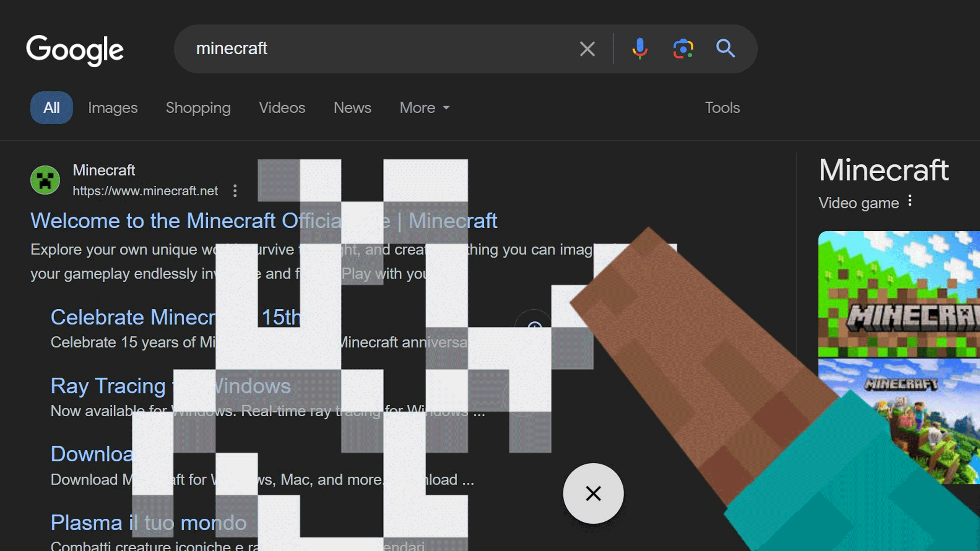Click the Google search magnifier icon
Image resolution: width=980 pixels, height=551 pixels.
click(x=725, y=49)
